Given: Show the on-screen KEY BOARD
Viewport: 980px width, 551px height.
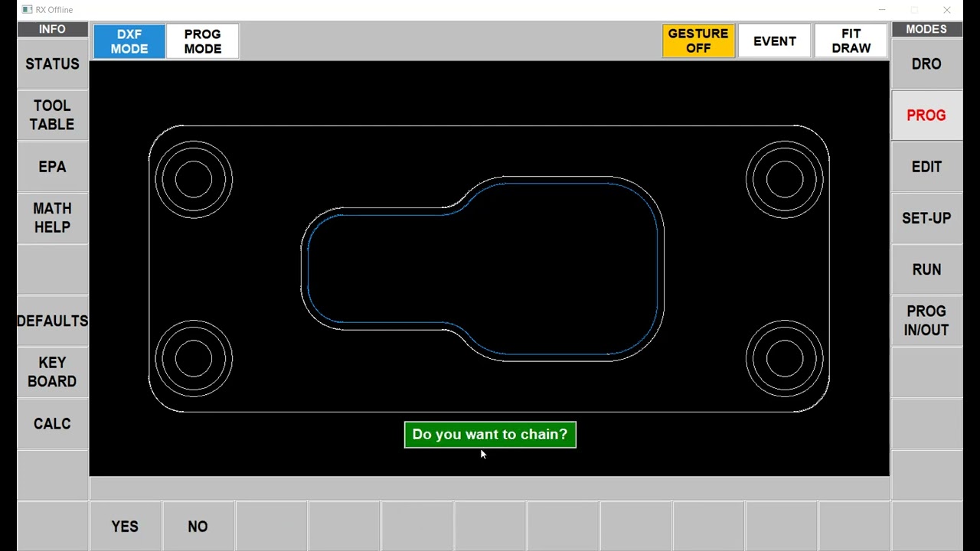Looking at the screenshot, I should click(x=52, y=372).
